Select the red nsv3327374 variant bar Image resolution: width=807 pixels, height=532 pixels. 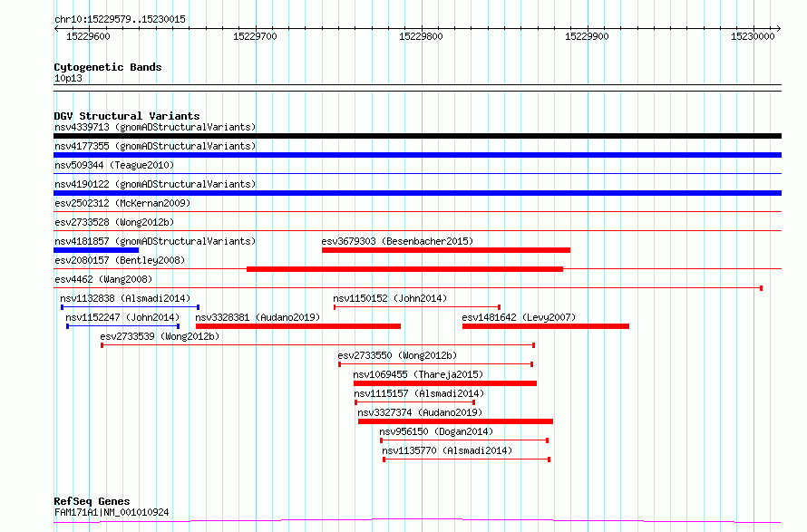click(x=455, y=421)
